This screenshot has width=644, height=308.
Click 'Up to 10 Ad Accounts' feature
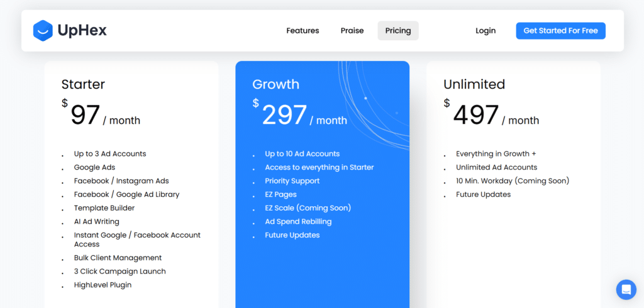(x=303, y=154)
